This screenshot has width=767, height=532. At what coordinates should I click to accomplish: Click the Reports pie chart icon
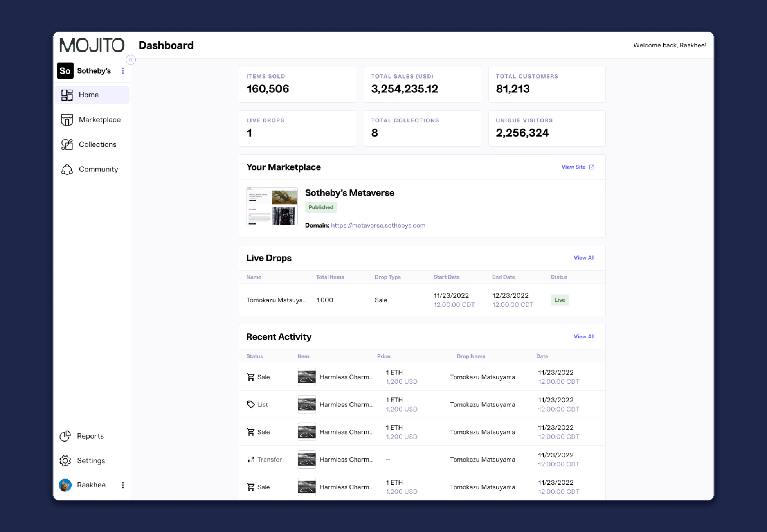65,436
